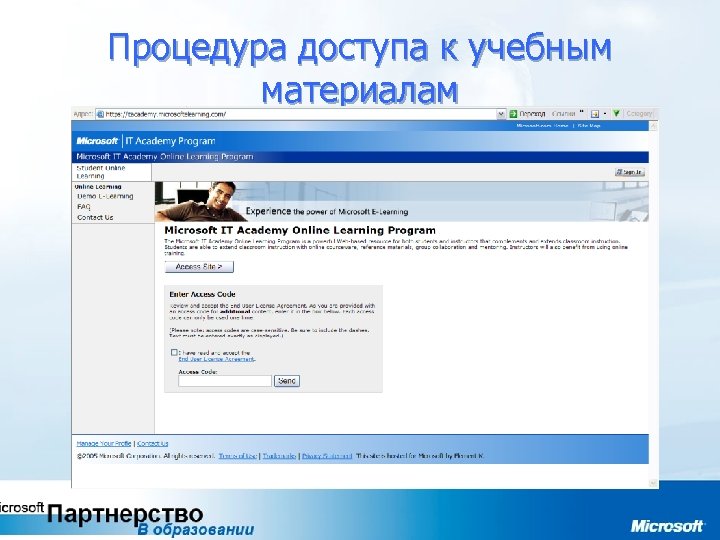Open the End User License Agreement link

(217, 359)
